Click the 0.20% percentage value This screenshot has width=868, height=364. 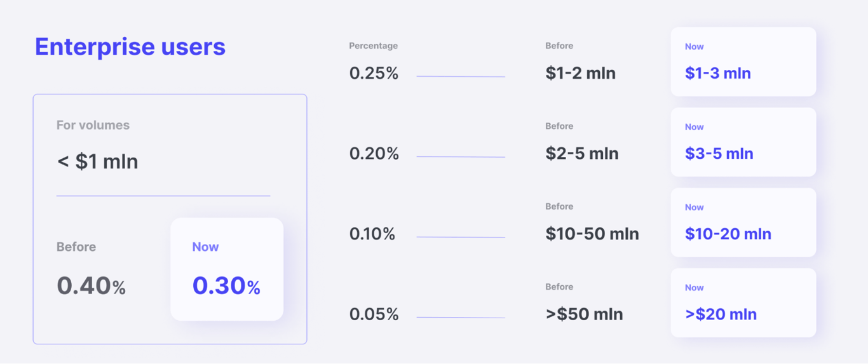[374, 154]
